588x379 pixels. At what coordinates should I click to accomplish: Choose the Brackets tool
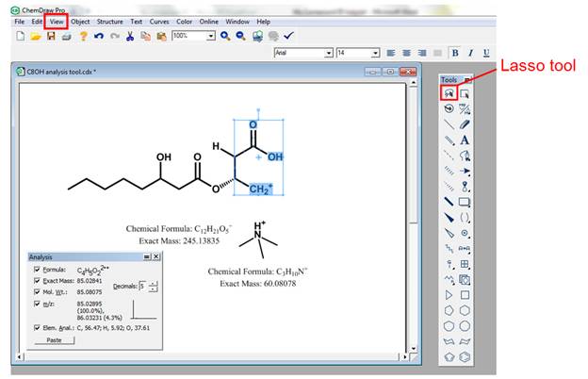click(x=465, y=218)
